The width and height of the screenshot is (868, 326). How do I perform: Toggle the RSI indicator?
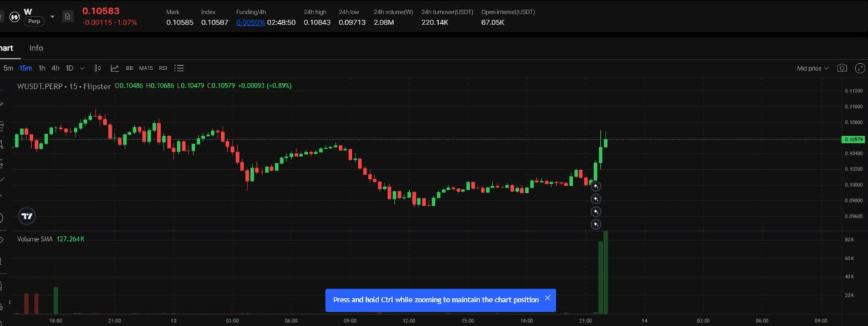pos(163,68)
